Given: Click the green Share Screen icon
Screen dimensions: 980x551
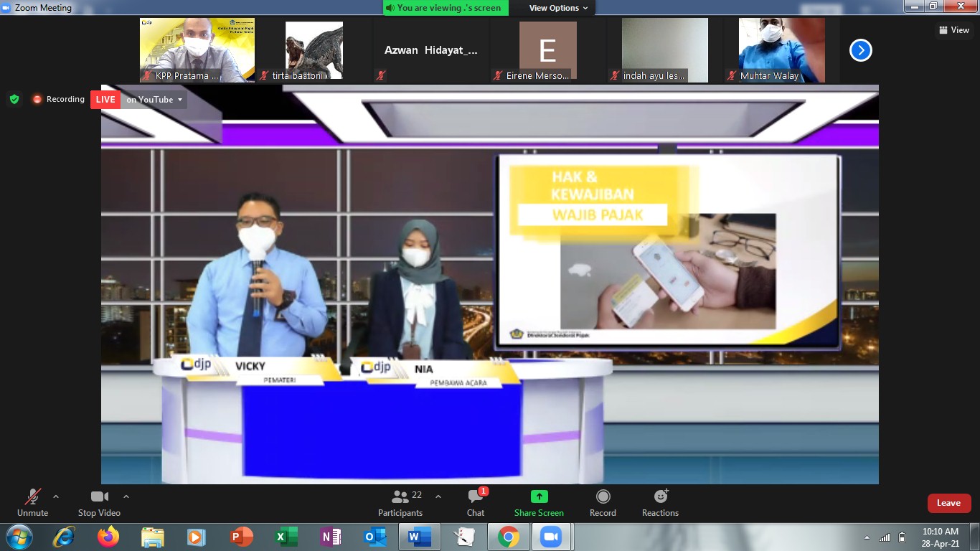Looking at the screenshot, I should [539, 496].
